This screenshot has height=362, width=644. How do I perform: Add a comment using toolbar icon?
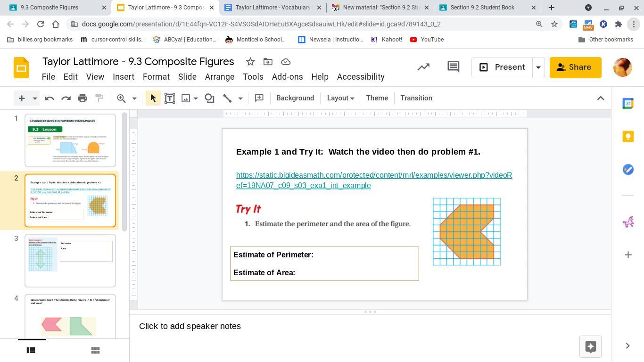(x=259, y=98)
